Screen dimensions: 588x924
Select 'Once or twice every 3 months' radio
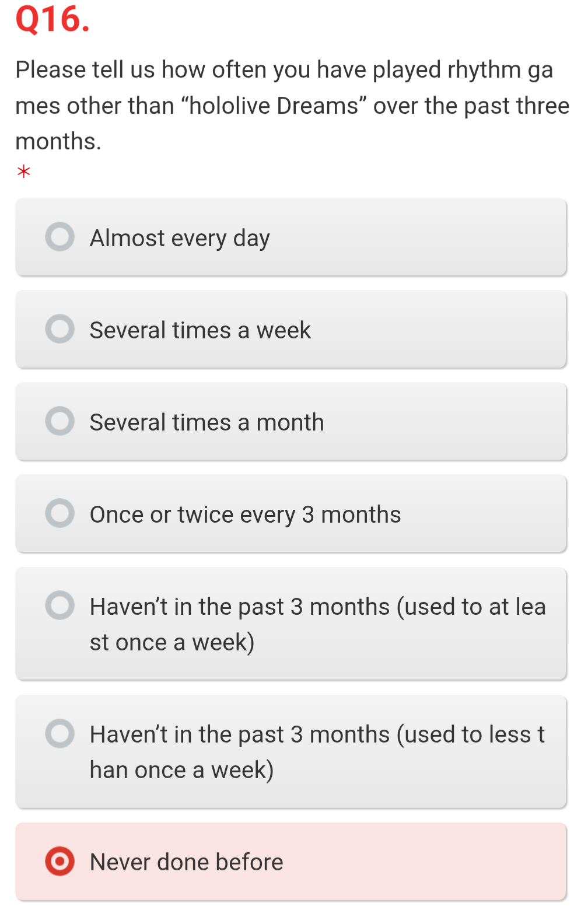(60, 513)
